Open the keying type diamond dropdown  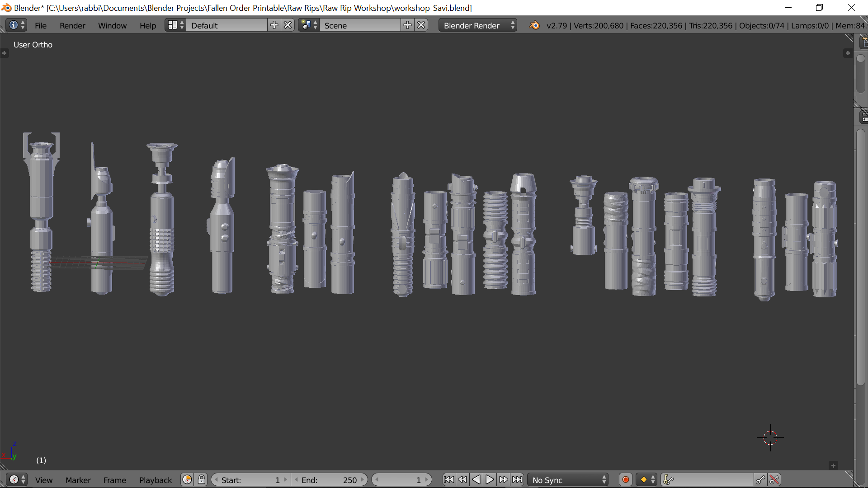coord(646,479)
